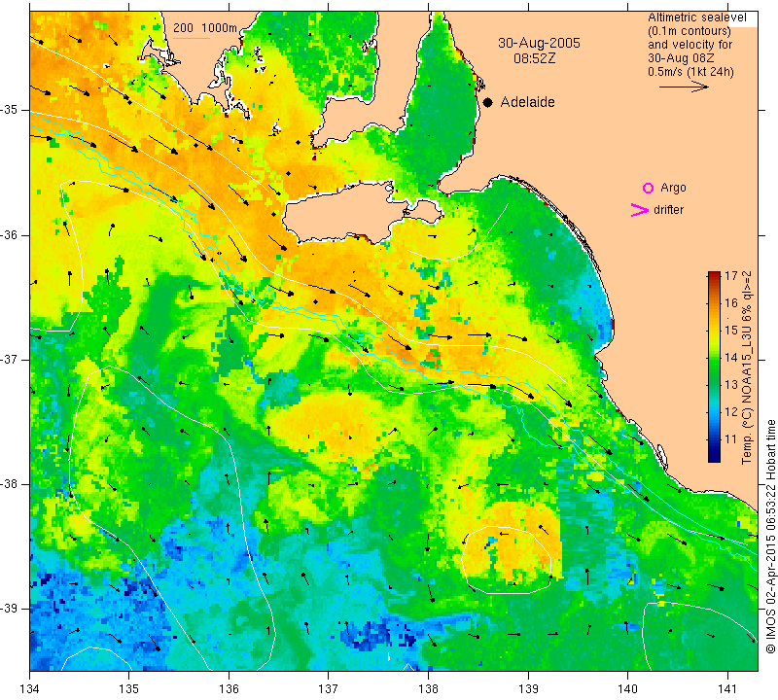Select the Adelaide label text

click(527, 102)
